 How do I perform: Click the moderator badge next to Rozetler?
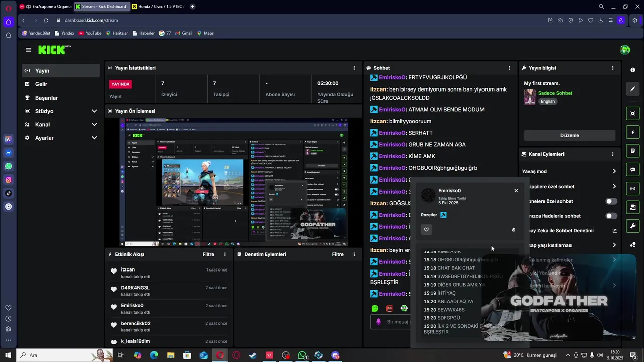coord(443,215)
